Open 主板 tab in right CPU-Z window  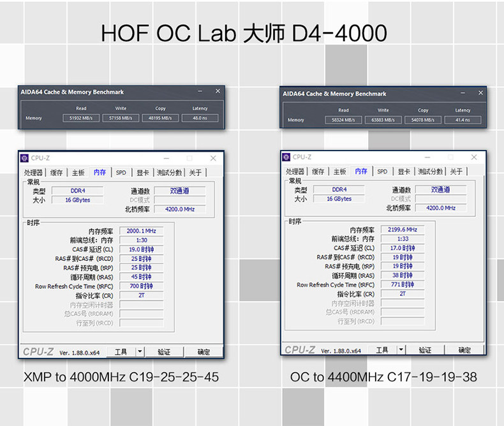pos(340,172)
